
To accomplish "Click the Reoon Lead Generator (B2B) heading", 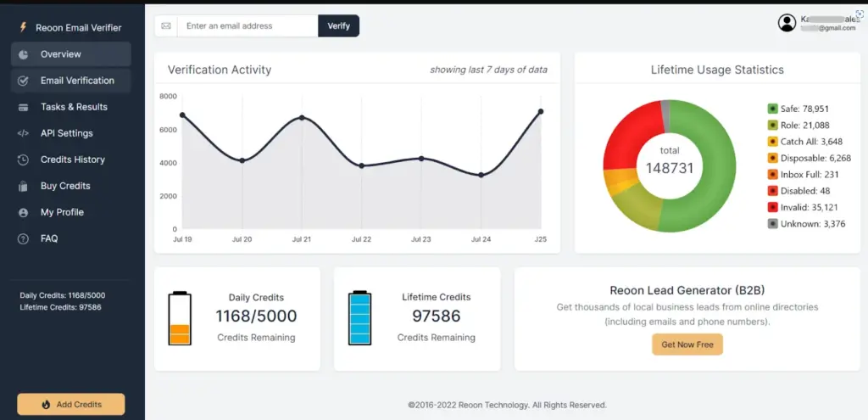I will (x=687, y=290).
